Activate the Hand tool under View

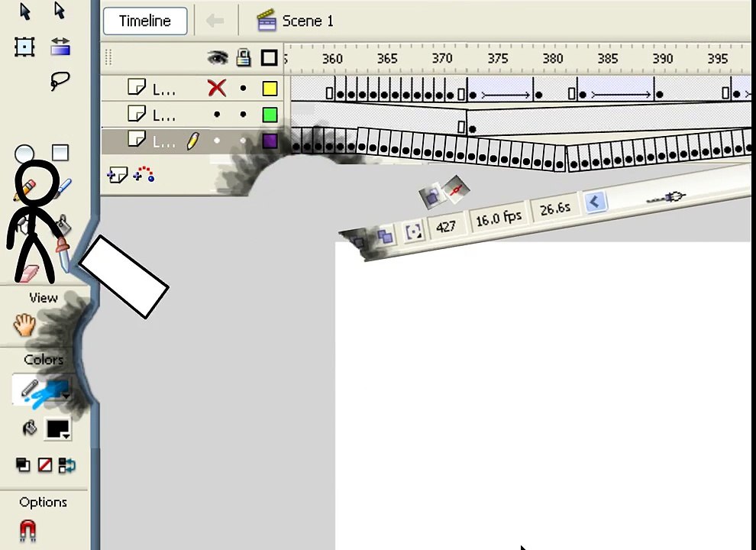(x=24, y=324)
